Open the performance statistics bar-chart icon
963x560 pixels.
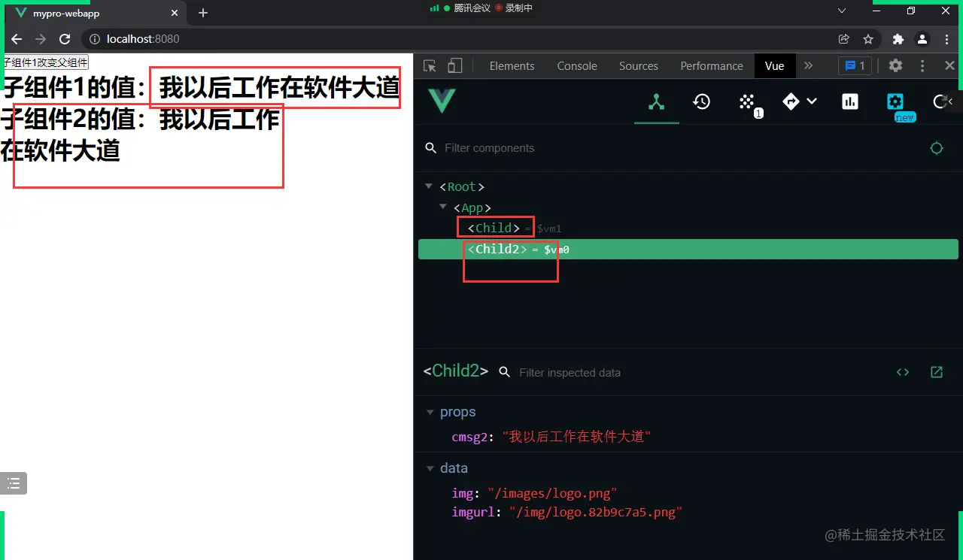coord(850,101)
